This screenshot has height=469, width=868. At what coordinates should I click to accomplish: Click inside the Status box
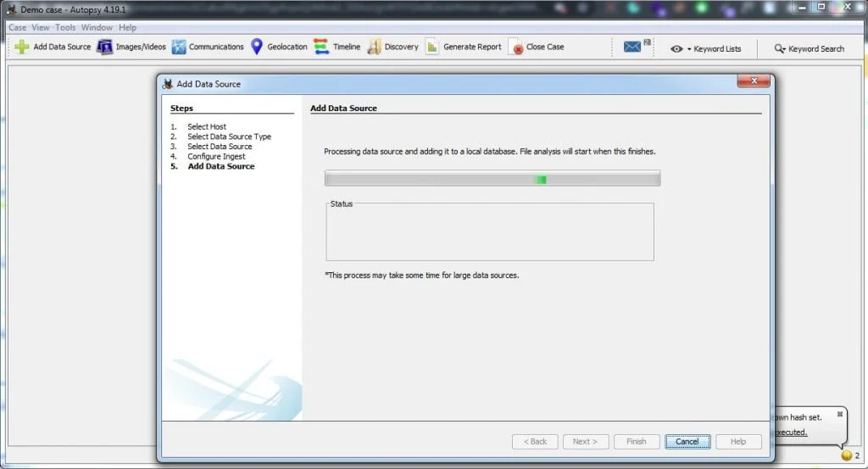490,232
